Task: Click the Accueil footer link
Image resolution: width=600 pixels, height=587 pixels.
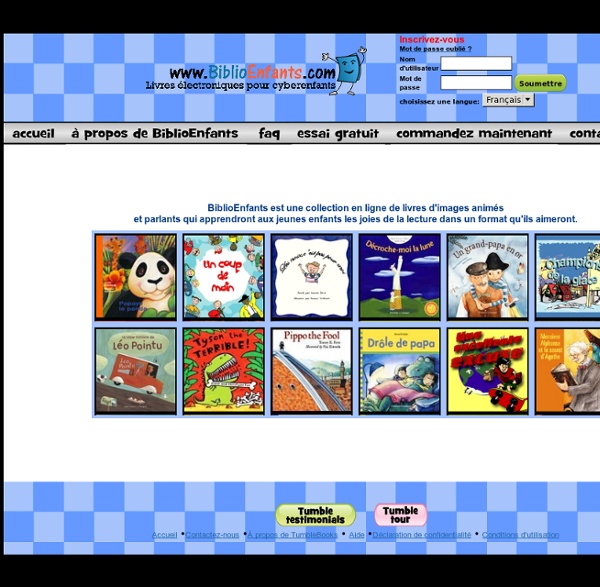Action: click(x=165, y=535)
